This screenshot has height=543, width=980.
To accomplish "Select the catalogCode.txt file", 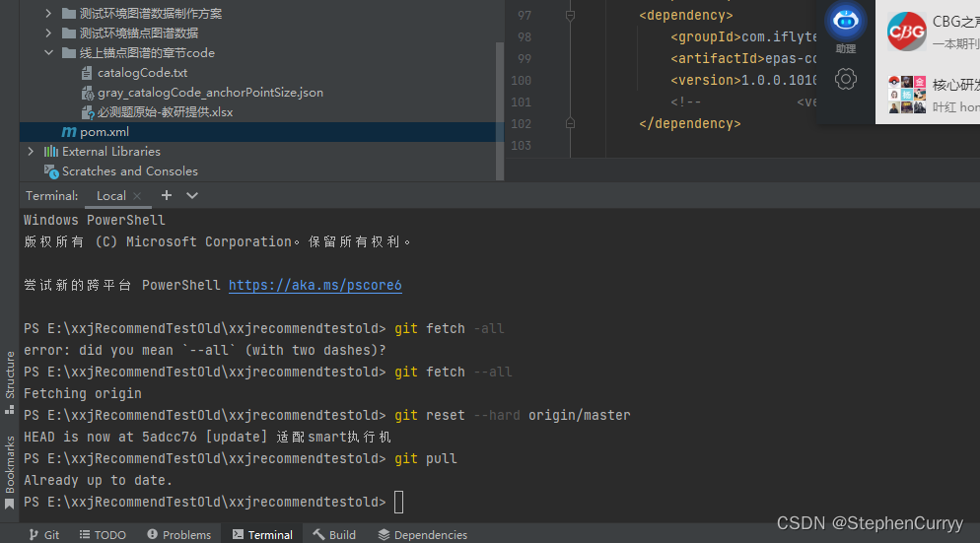I will 143,73.
